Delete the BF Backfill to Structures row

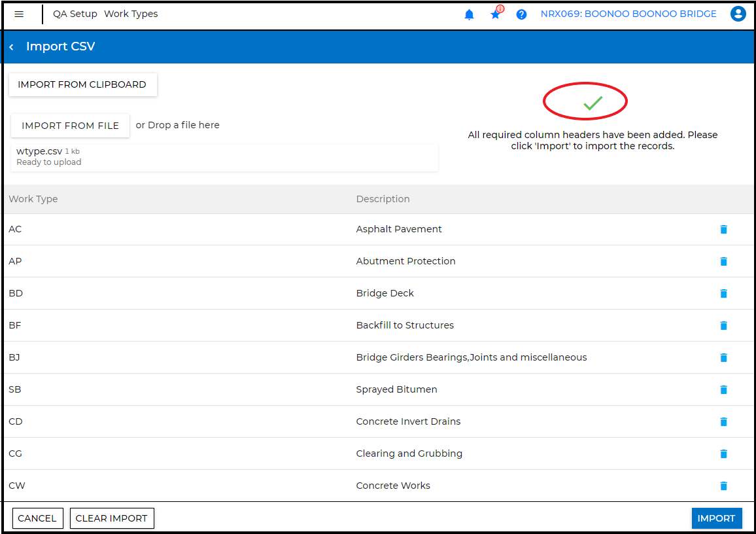[723, 326]
